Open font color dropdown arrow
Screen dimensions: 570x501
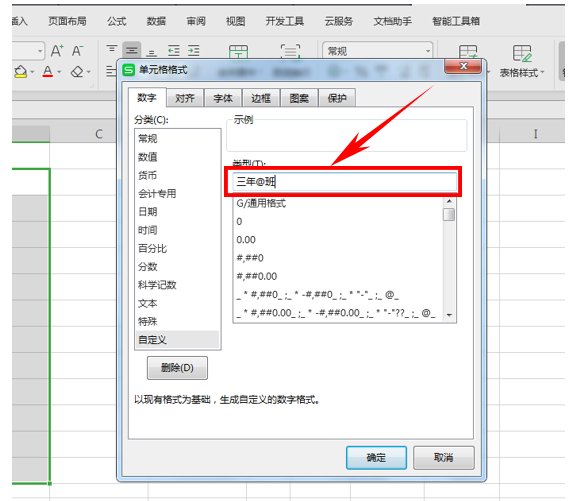click(59, 72)
